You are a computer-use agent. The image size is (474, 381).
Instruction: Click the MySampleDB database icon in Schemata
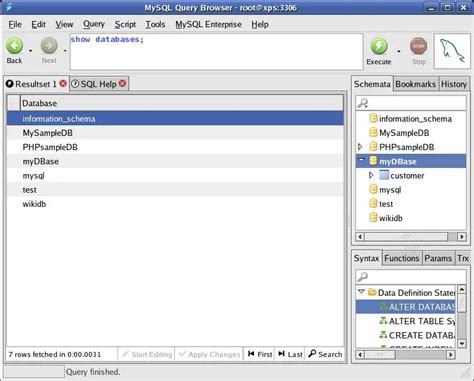373,133
